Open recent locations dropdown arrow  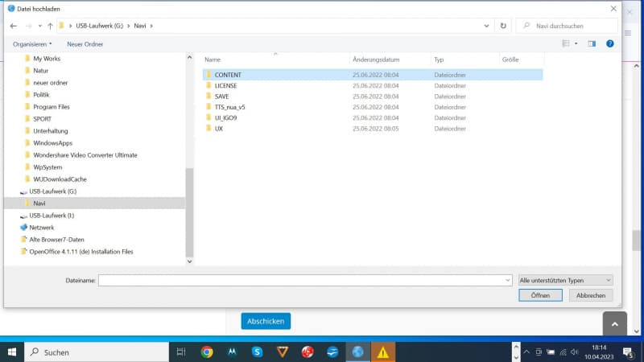pyautogui.click(x=39, y=26)
